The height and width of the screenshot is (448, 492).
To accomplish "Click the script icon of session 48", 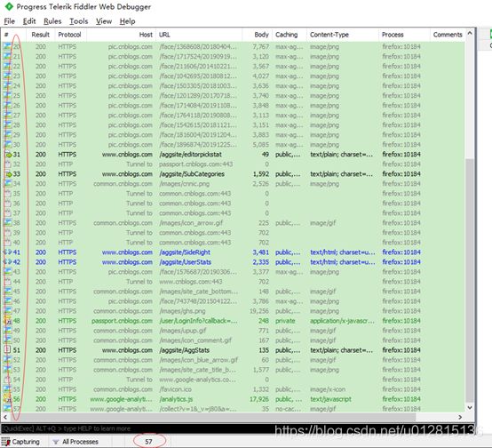I will point(7,321).
